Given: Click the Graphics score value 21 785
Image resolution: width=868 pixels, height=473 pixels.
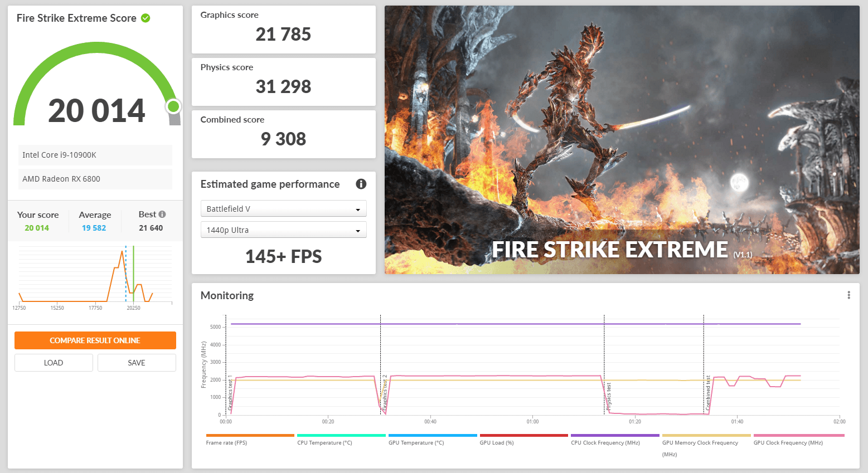Looking at the screenshot, I should click(283, 35).
